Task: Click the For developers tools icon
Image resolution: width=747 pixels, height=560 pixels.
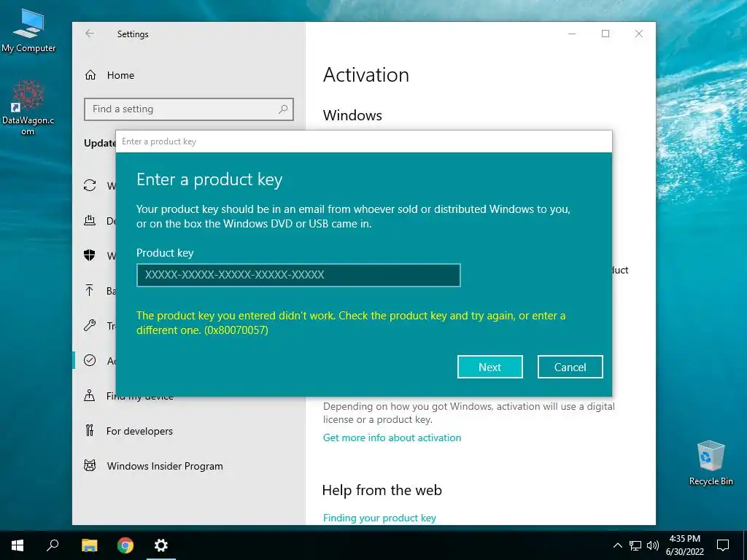Action: point(90,431)
